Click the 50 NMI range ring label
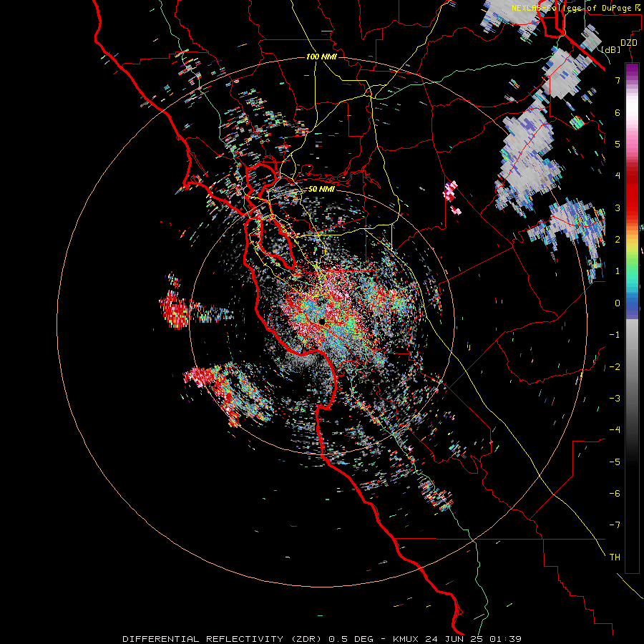Viewport: 644px width, 644px height. click(x=321, y=190)
